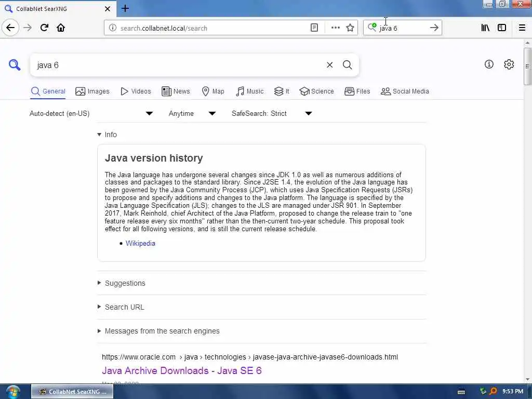Bookmark this page with the star
The image size is (532, 399).
coord(350,28)
